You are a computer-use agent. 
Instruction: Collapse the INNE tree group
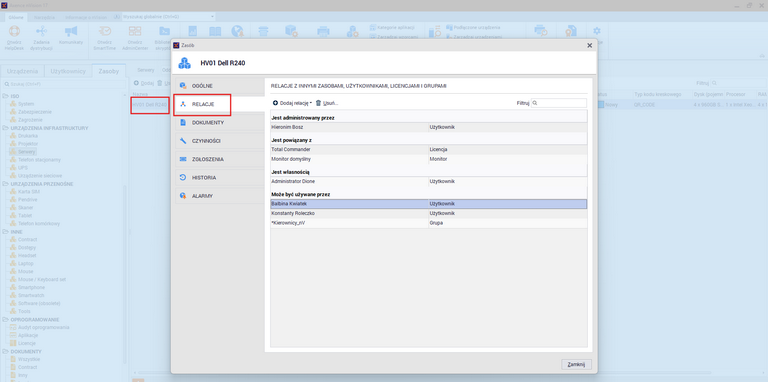[5, 232]
